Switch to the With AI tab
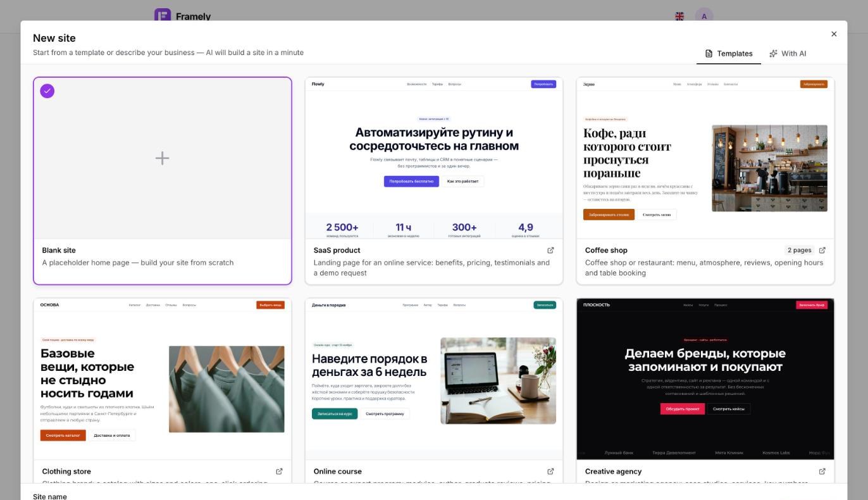 point(788,54)
